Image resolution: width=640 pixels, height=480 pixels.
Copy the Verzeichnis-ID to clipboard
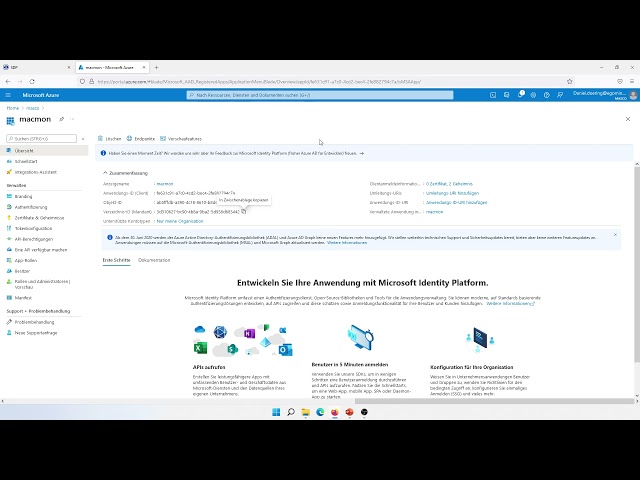click(x=244, y=211)
